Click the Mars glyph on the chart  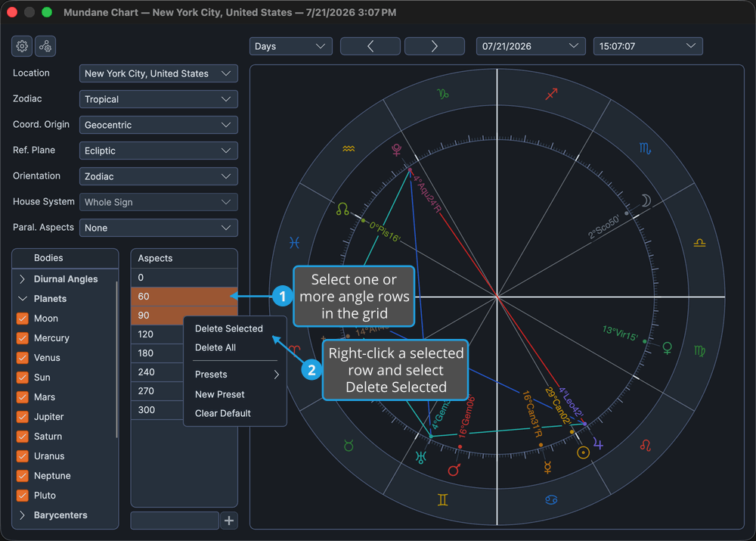click(x=454, y=470)
